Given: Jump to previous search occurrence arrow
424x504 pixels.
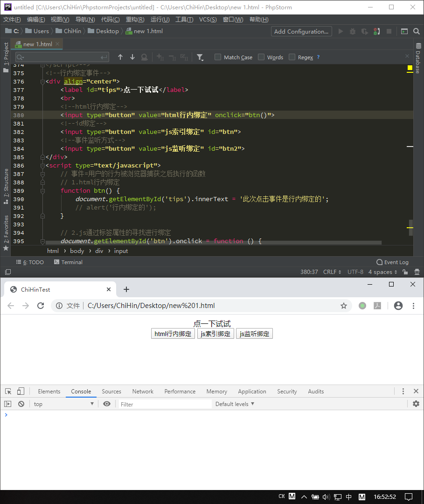Looking at the screenshot, I should [x=120, y=57].
